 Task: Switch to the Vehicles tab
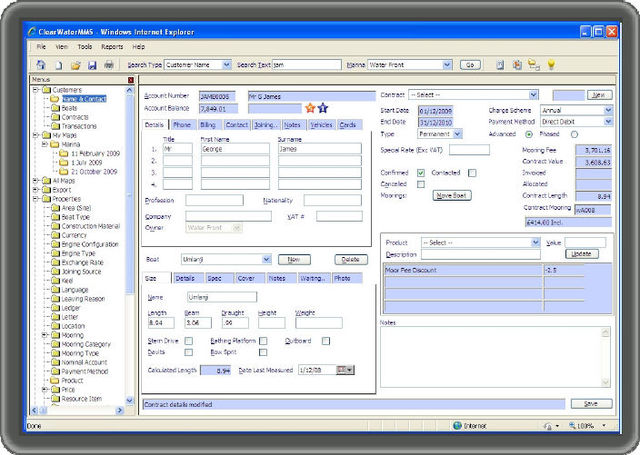[321, 125]
